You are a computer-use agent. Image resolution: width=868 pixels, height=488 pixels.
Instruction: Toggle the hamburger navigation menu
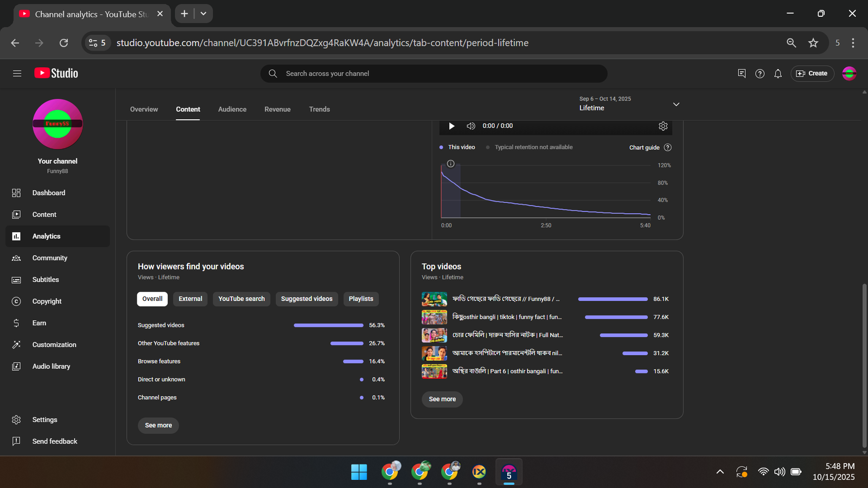click(17, 73)
